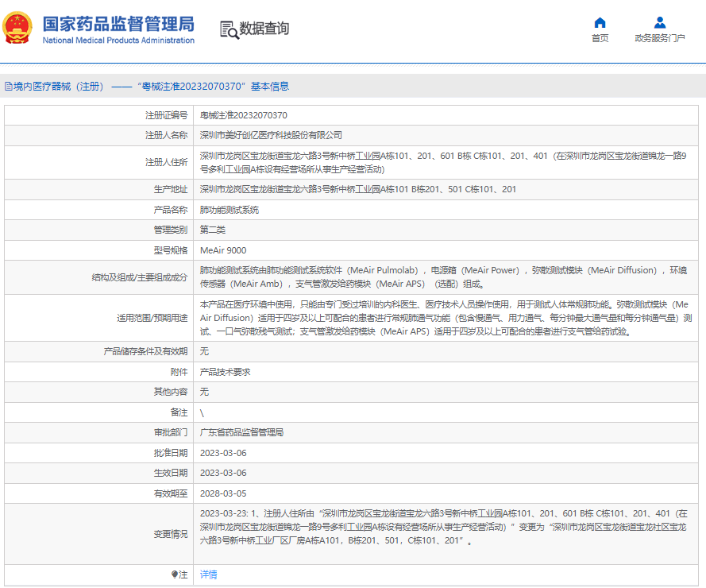Image resolution: width=706 pixels, height=588 pixels.
Task: Click the 变更情况 row label
Action: coord(171,535)
